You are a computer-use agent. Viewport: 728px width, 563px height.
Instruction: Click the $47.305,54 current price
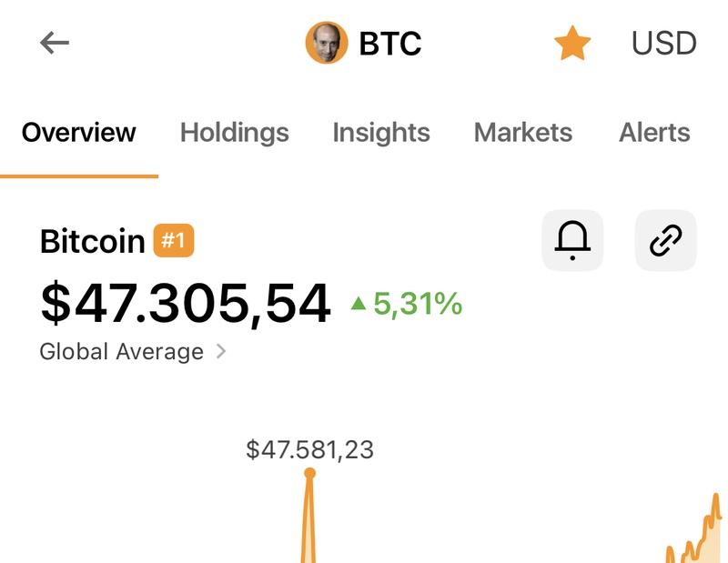point(185,304)
